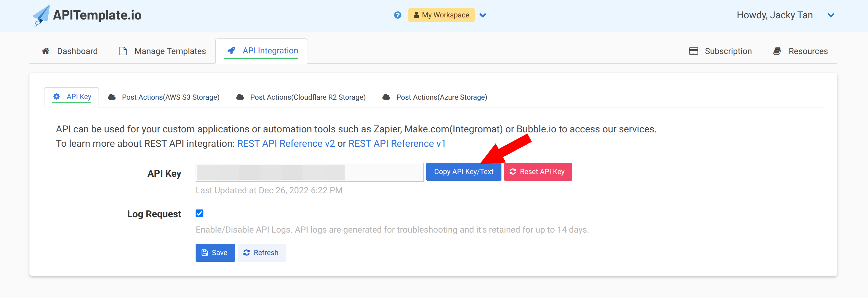This screenshot has width=868, height=298.
Task: Click the cloud icon beside AWS S3 Post Actions
Action: coord(112,97)
